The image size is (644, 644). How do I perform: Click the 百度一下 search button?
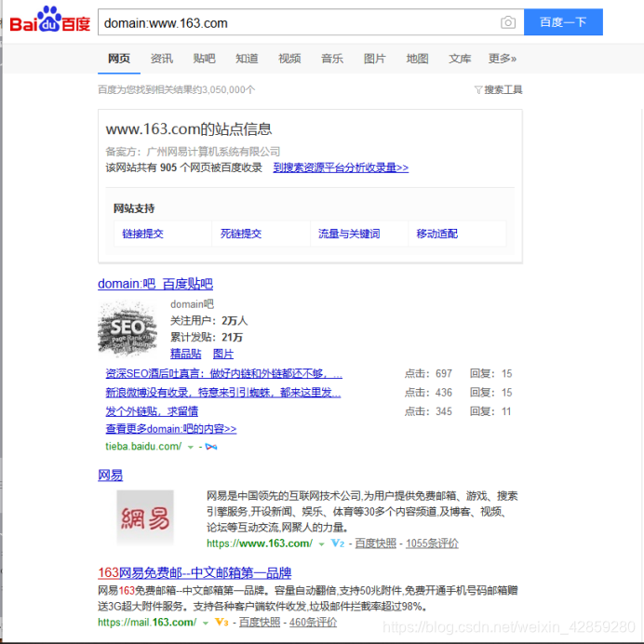563,22
